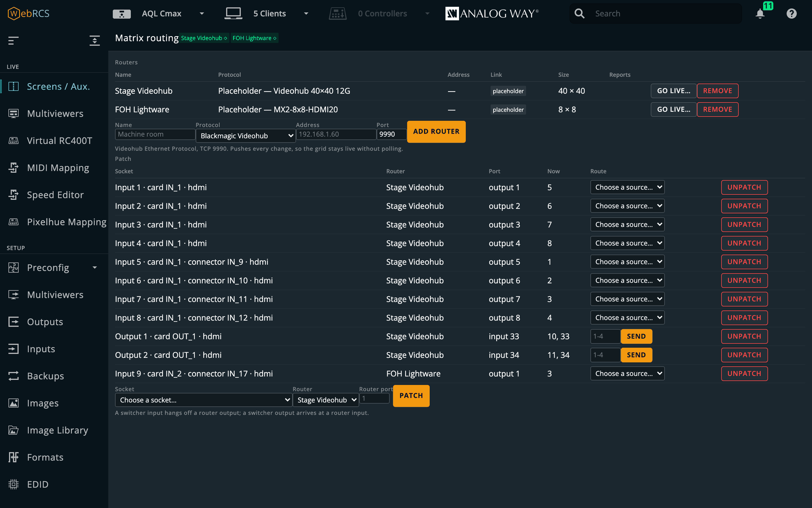Click the router Name input field

click(x=155, y=134)
